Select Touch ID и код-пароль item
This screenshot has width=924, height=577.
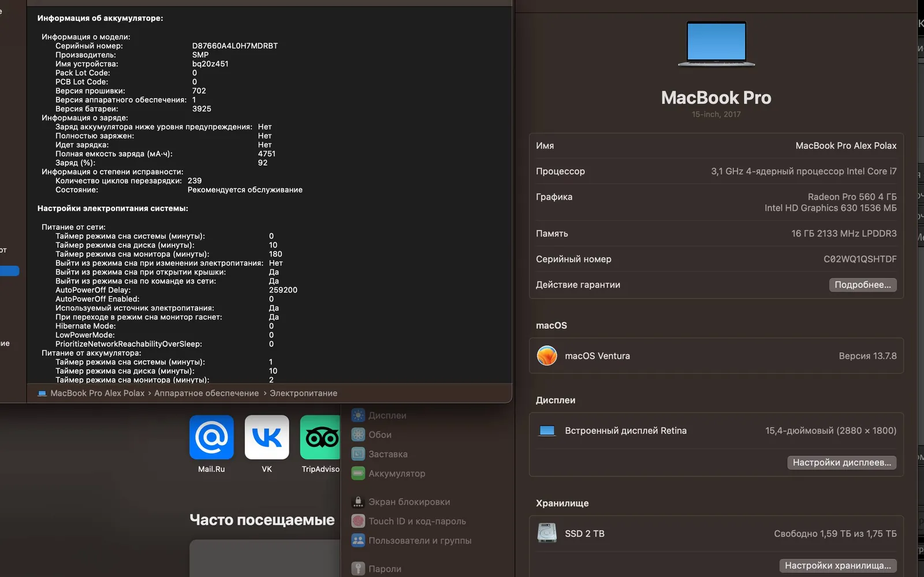tap(417, 521)
